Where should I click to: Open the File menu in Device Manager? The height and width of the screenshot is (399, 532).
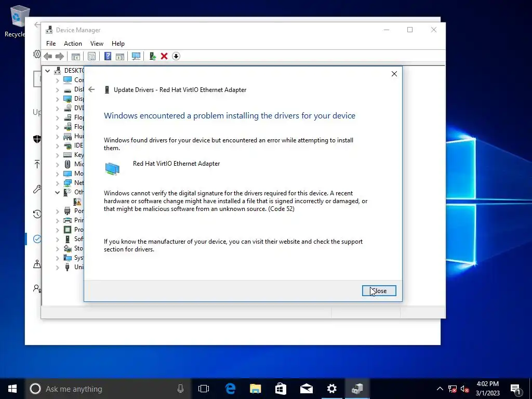pyautogui.click(x=51, y=44)
